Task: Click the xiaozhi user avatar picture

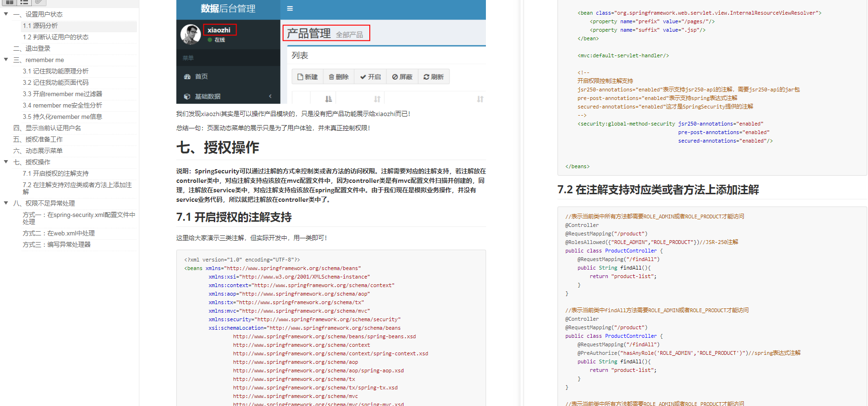Action: 191,34
